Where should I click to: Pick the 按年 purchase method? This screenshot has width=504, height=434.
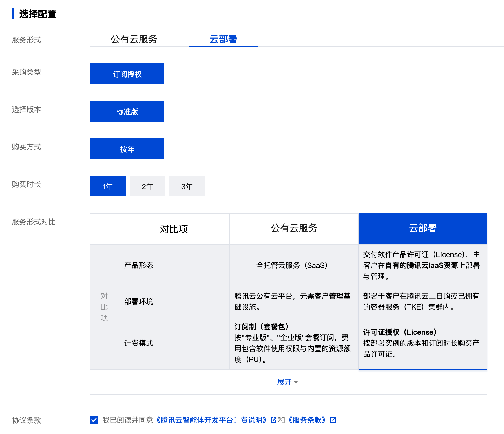127,149
